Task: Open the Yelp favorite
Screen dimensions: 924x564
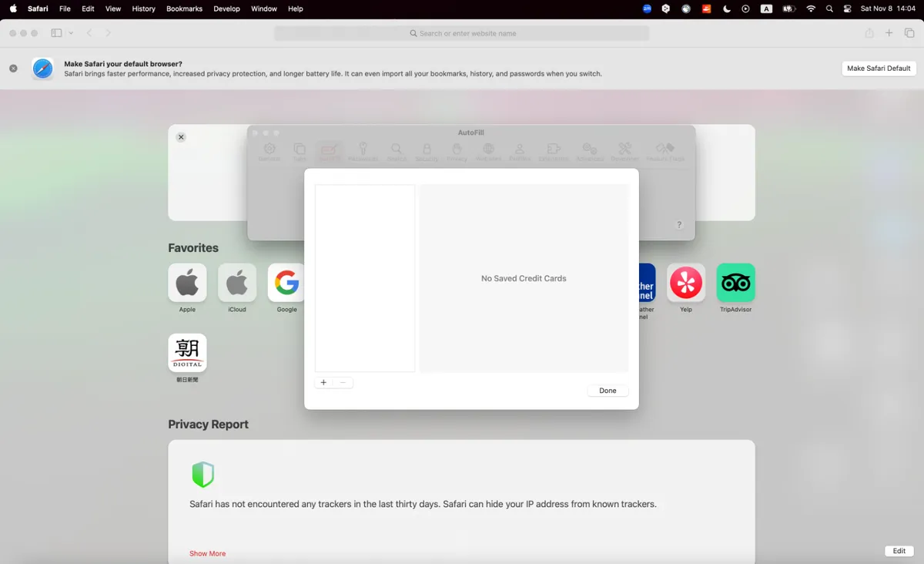Action: click(x=685, y=283)
